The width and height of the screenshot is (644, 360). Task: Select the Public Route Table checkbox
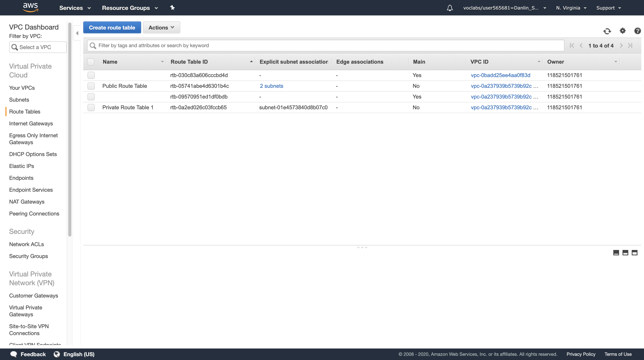(91, 86)
